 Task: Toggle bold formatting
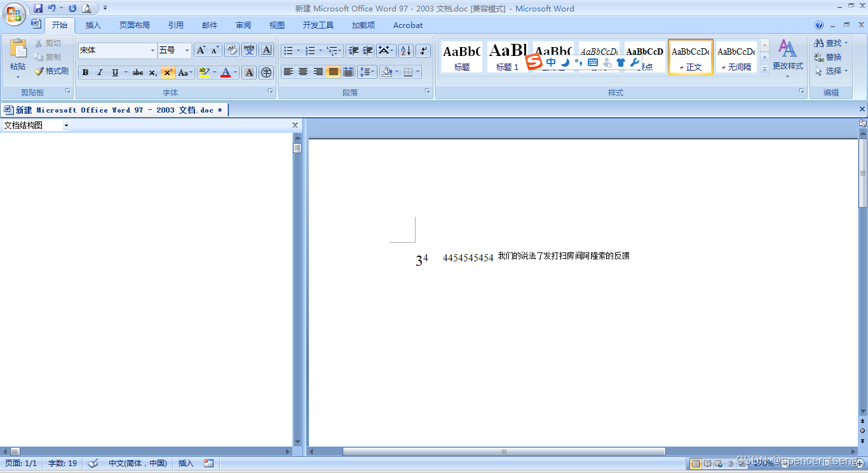click(85, 72)
